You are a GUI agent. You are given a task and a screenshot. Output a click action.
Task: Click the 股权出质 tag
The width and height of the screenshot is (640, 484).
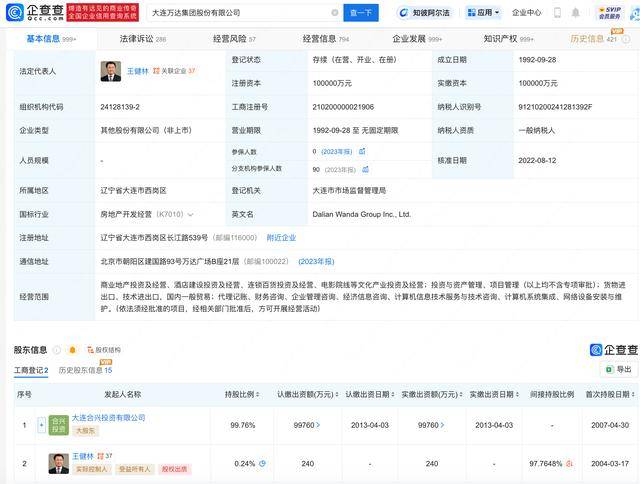[x=174, y=469]
